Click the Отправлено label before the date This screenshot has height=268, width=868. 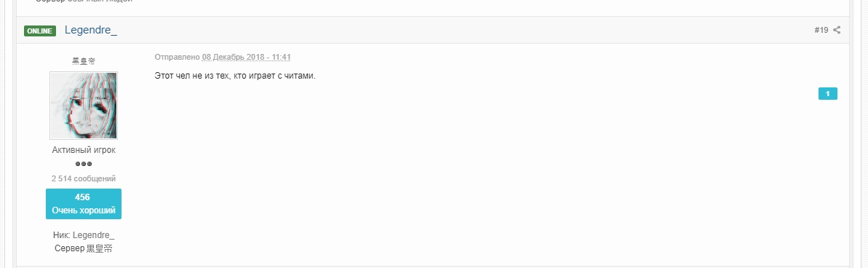(x=177, y=57)
